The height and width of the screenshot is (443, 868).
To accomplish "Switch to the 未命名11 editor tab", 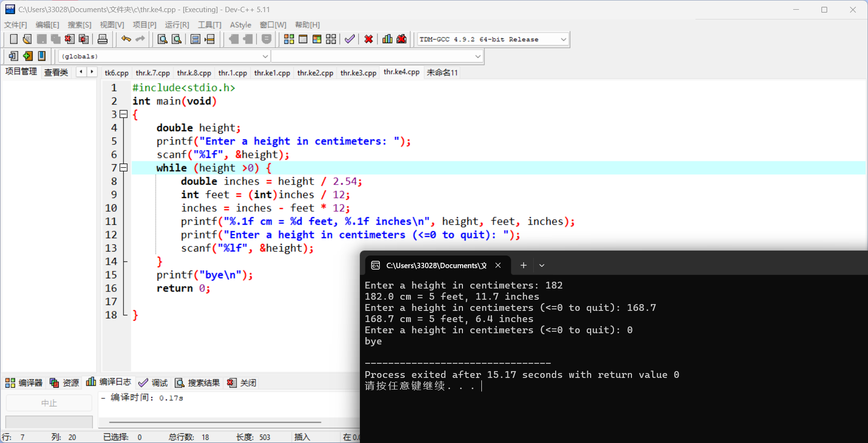I will 442,73.
